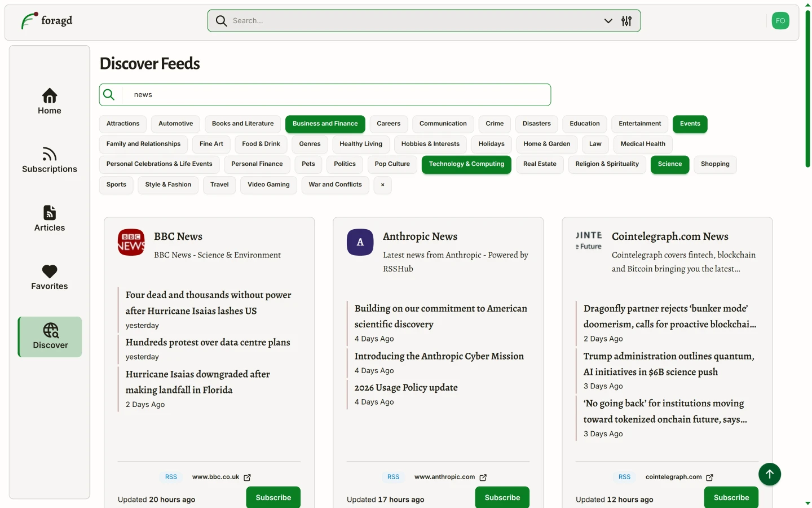
Task: Click the top search bar magnifier icon
Action: pos(222,21)
